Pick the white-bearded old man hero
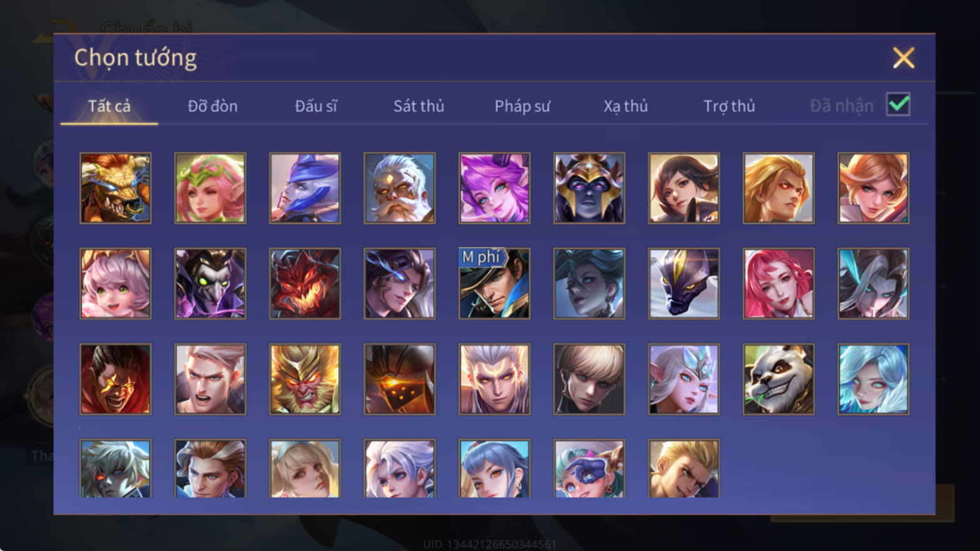 pos(399,188)
